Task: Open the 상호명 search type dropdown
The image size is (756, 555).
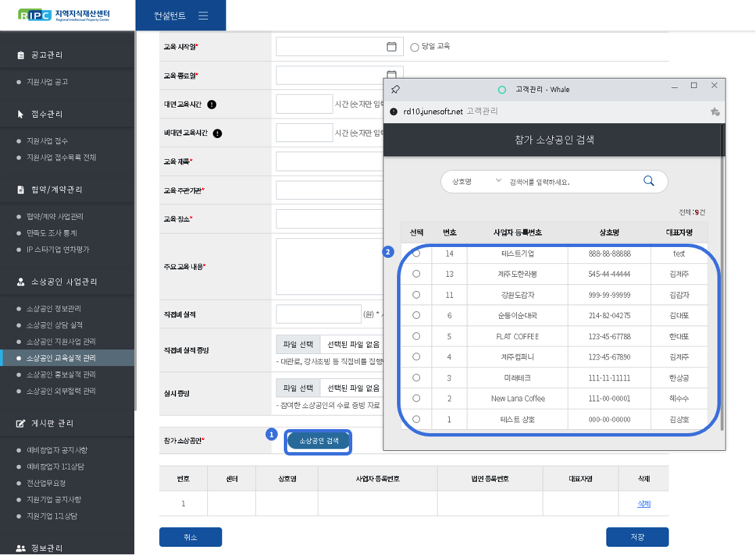Action: [472, 181]
